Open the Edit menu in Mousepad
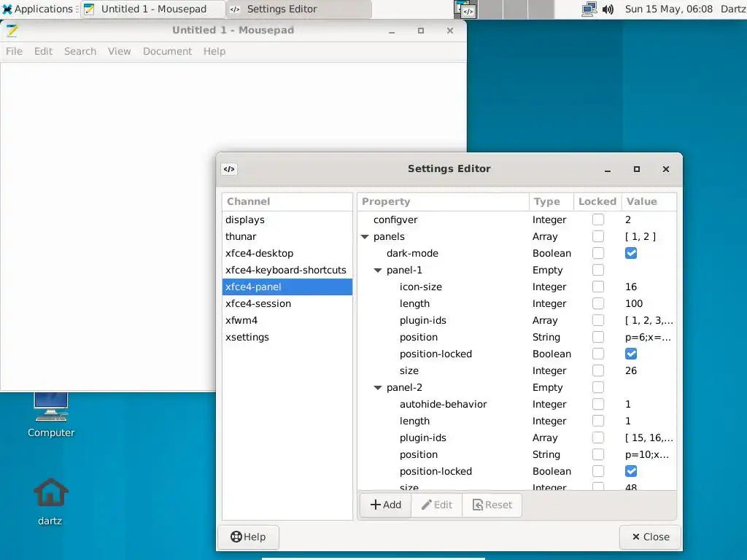 pos(43,52)
